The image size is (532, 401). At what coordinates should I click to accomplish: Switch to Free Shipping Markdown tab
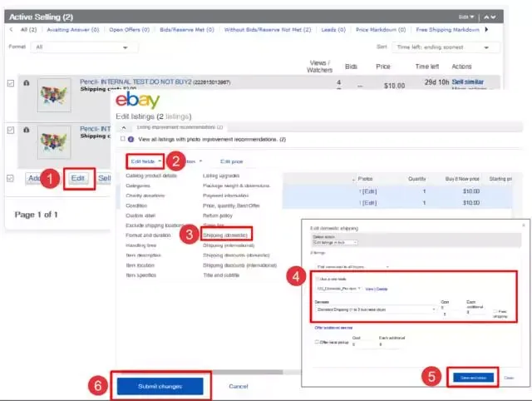[x=447, y=30]
